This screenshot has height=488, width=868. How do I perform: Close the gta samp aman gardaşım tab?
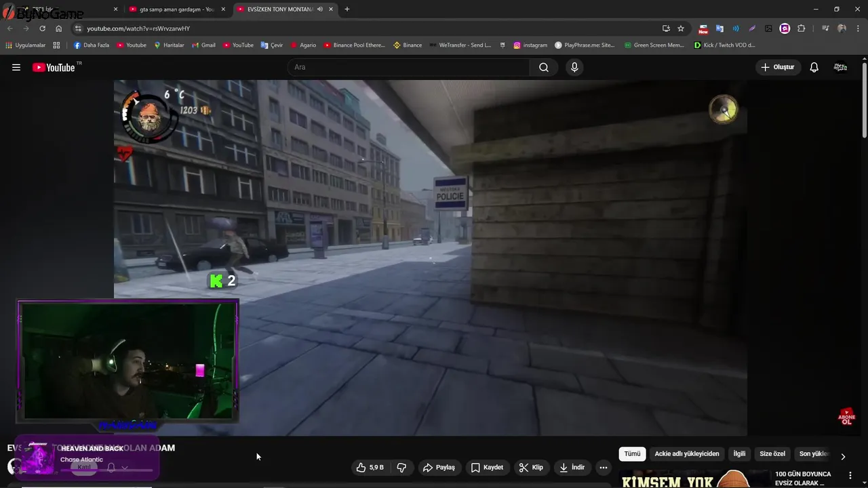pyautogui.click(x=223, y=9)
